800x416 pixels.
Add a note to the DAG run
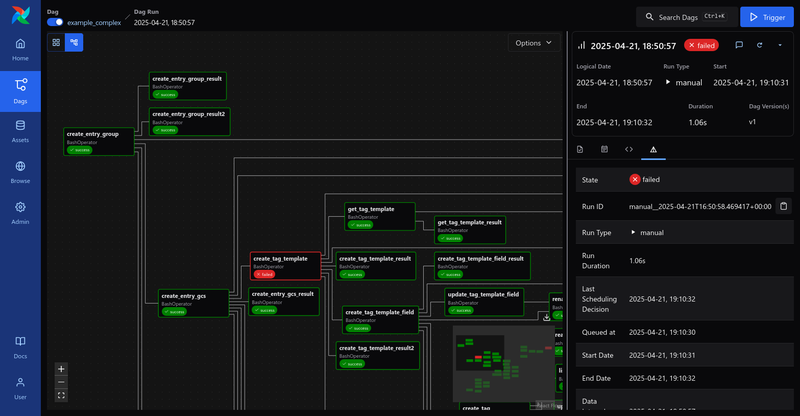pos(739,45)
